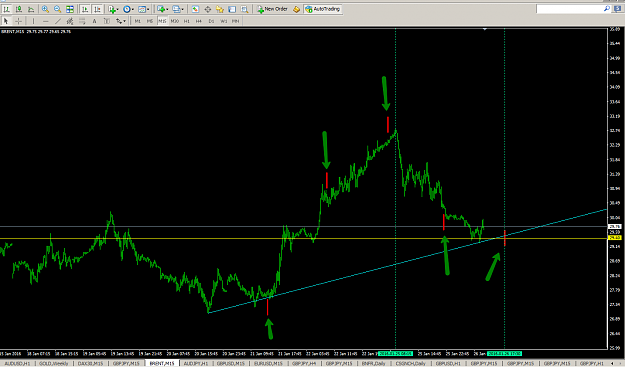
Task: Open the GOLD,Weekly chart tab
Action: 53,363
